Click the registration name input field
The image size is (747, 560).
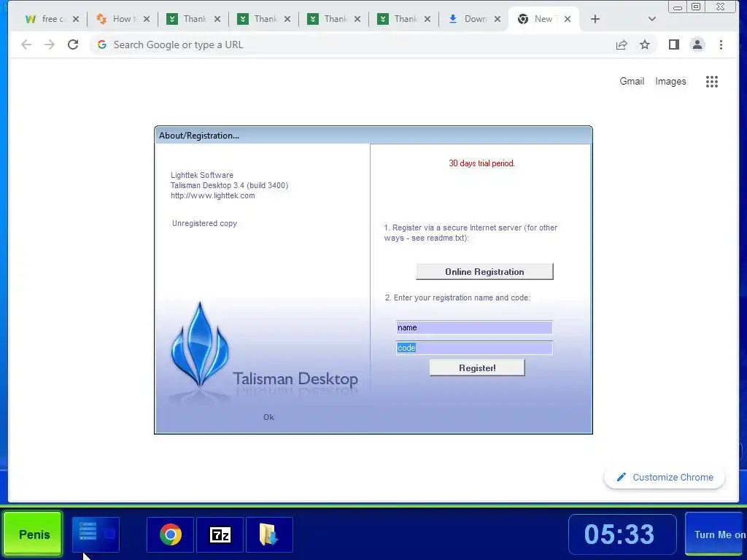[474, 327]
